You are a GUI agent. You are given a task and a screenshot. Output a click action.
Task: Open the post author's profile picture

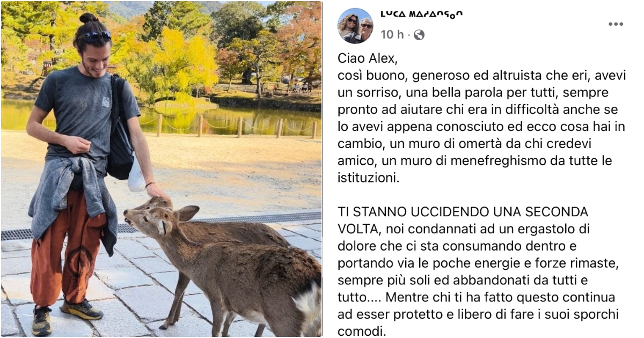(355, 25)
